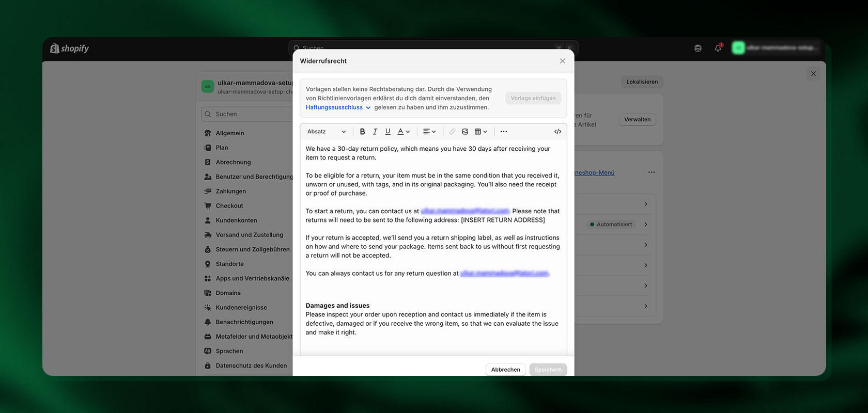The width and height of the screenshot is (868, 413).
Task: Click the Datenschutz des Kunden lock icon
Action: pos(208,366)
